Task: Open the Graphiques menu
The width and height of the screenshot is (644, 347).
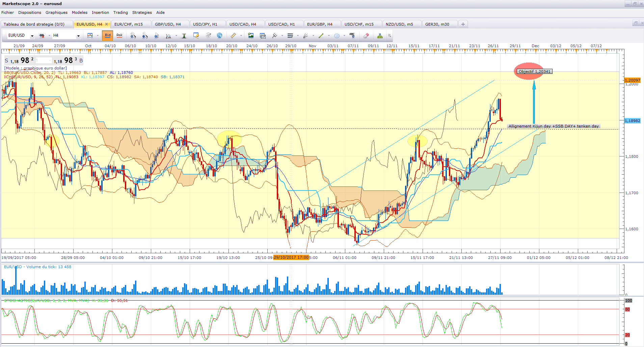Action: tap(56, 12)
